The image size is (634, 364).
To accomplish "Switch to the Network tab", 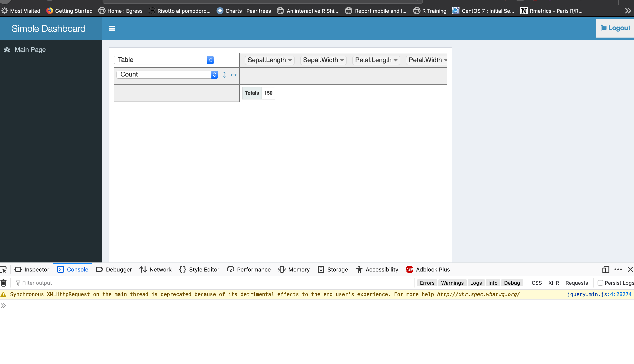I will (x=156, y=269).
